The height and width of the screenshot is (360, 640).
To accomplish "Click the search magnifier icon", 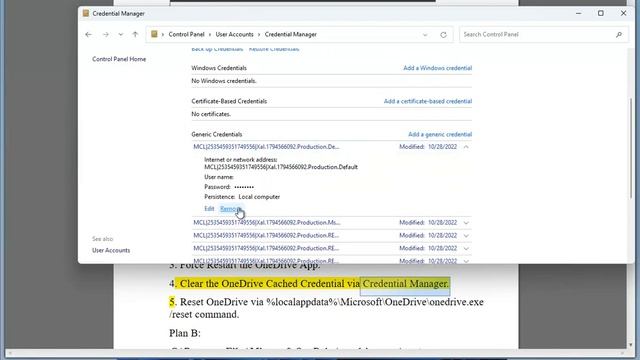I will click(619, 35).
